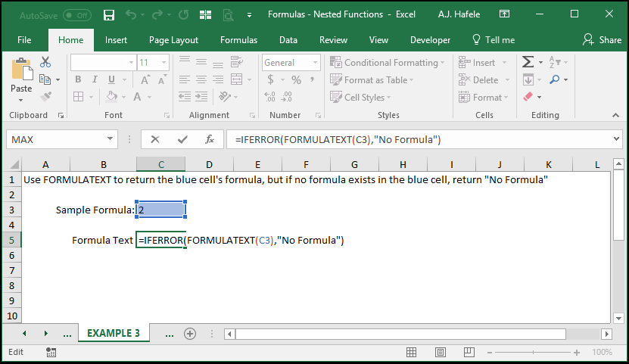This screenshot has height=364, width=629.
Task: Click the Borders icon
Action: pos(78,97)
